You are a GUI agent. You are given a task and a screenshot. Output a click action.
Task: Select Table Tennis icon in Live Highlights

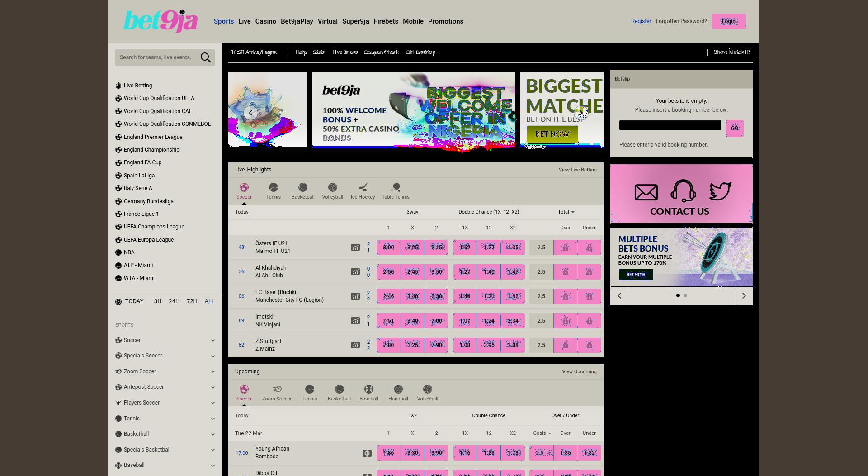point(396,187)
